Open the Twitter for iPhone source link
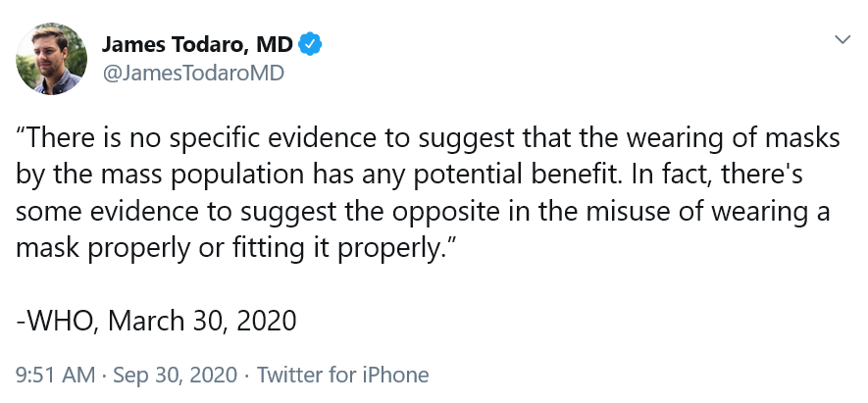 [x=342, y=375]
